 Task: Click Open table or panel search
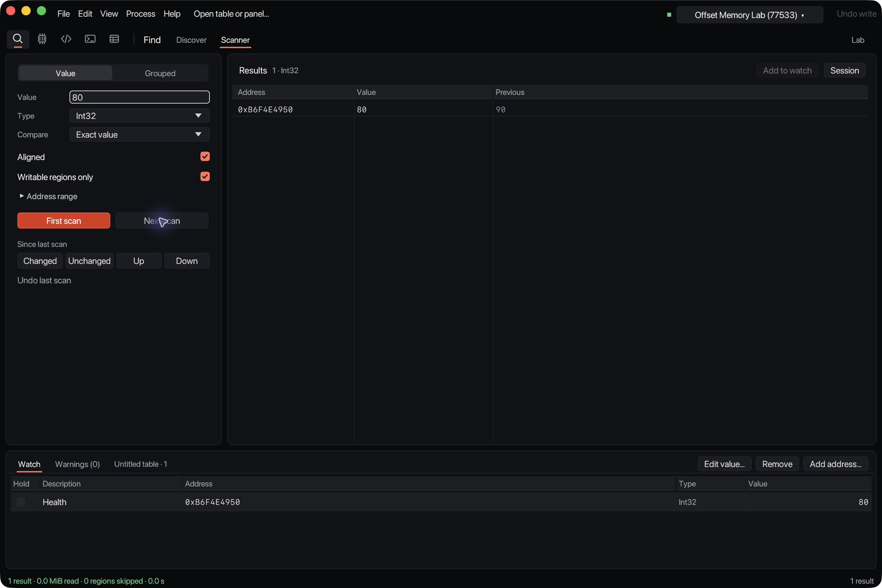coord(231,14)
